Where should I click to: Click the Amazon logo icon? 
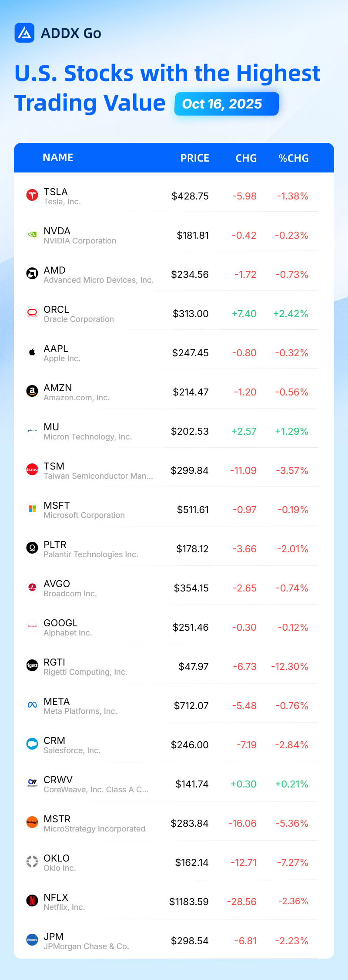[x=32, y=391]
